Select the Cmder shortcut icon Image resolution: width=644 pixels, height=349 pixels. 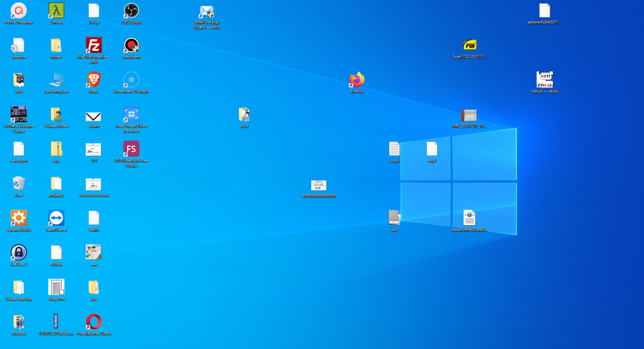(56, 11)
